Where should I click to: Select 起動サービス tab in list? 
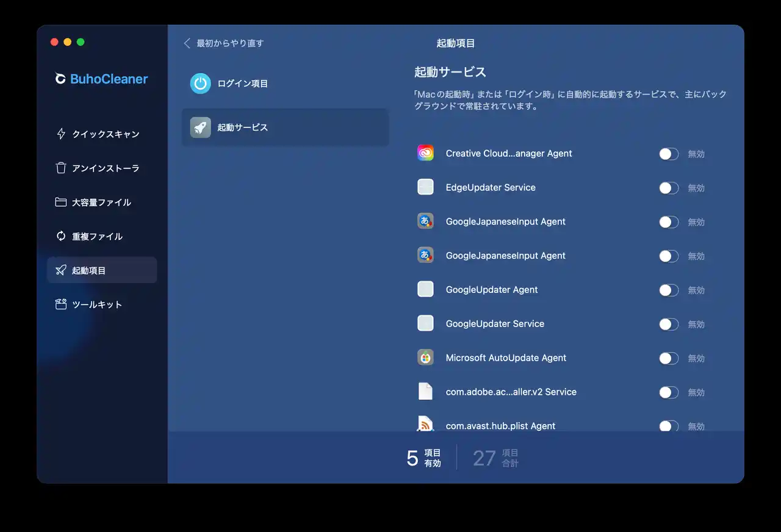point(285,128)
